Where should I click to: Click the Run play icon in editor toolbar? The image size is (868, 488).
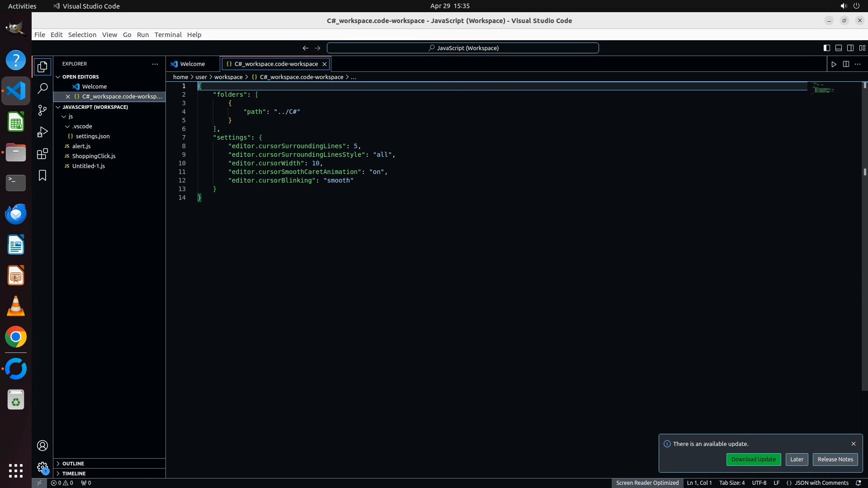pos(834,64)
